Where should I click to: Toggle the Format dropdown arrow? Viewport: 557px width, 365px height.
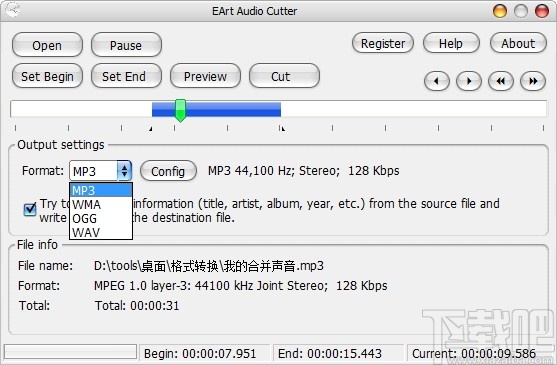(124, 171)
